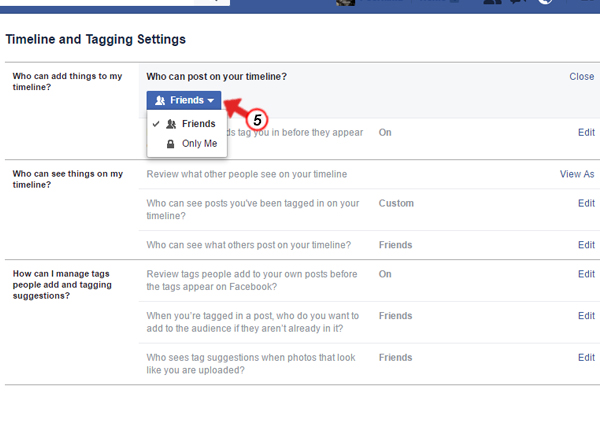The height and width of the screenshot is (423, 600).
Task: Edit review tags on own posts setting
Action: coord(586,274)
